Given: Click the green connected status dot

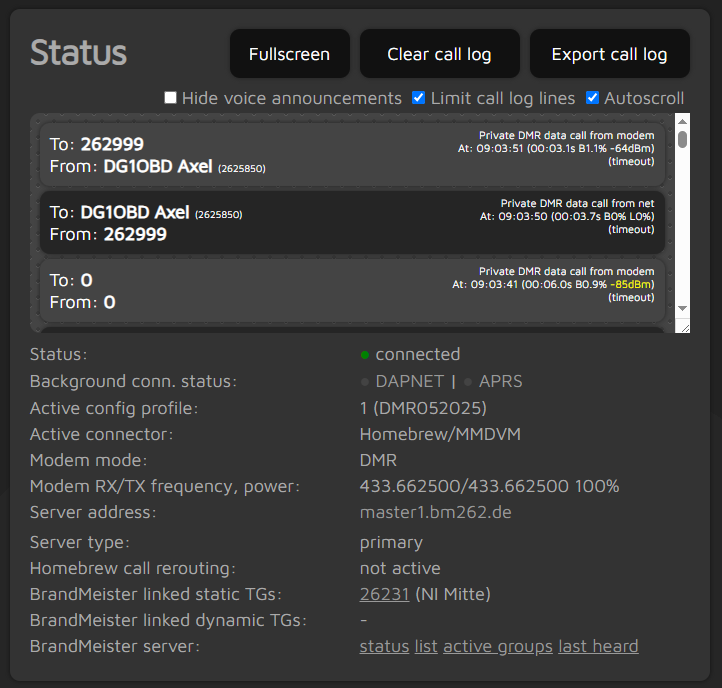Looking at the screenshot, I should coord(365,355).
